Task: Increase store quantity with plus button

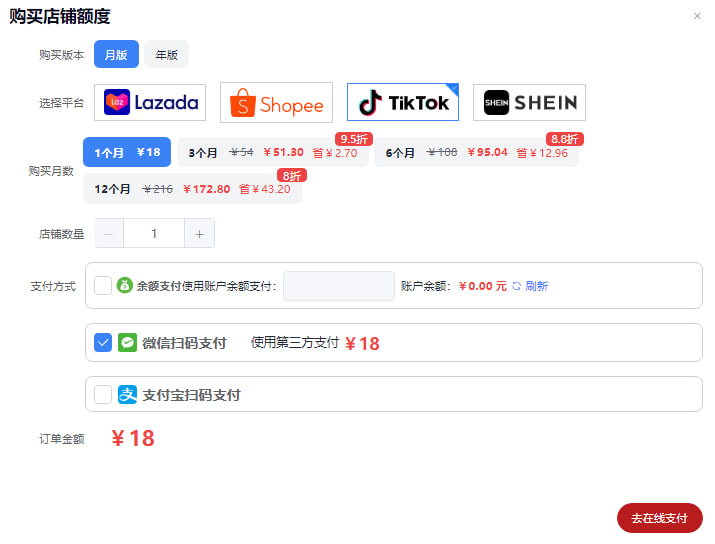Action: pos(199,233)
